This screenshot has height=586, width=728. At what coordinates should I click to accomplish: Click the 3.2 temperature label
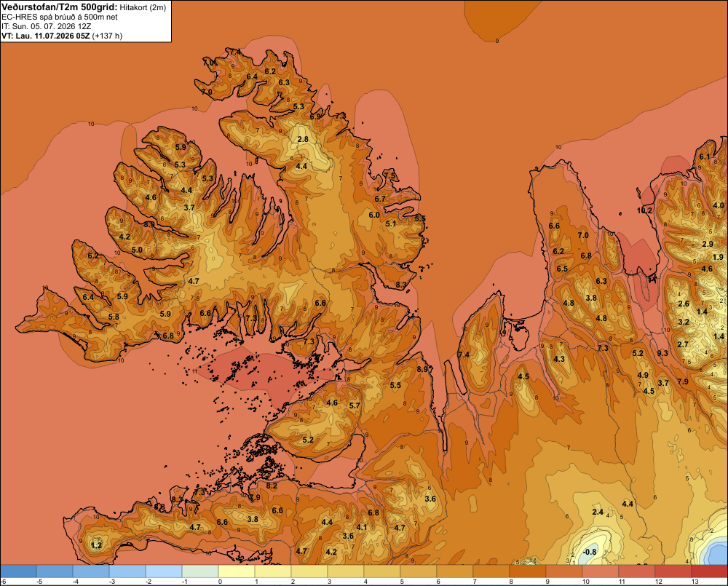tap(684, 322)
